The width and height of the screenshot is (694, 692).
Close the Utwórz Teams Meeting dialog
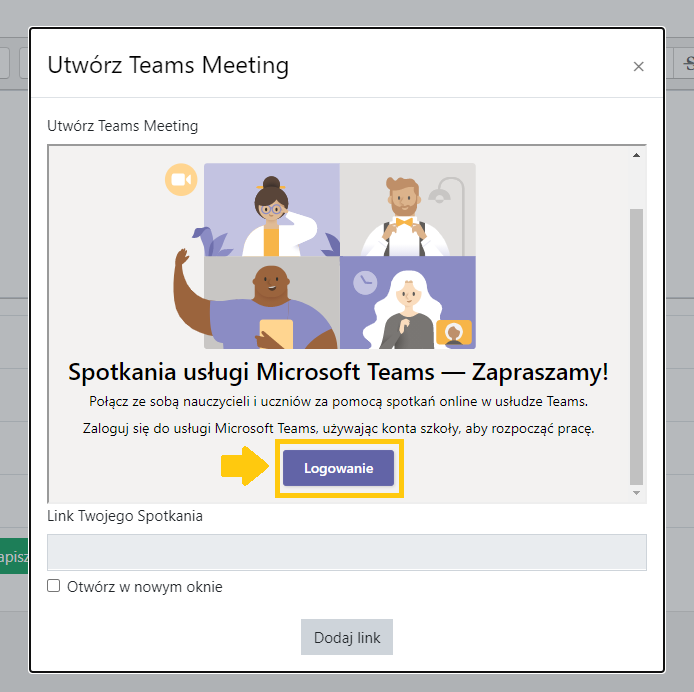(638, 66)
